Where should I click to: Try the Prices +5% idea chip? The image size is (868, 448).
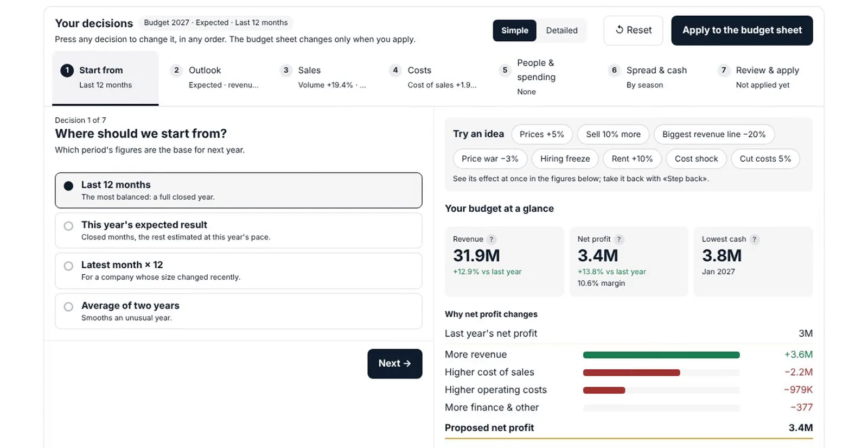[541, 134]
